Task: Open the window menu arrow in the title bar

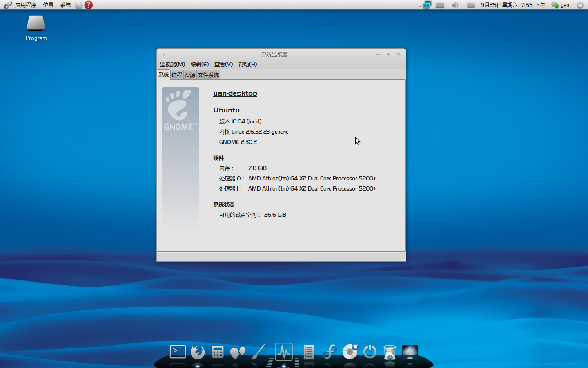Action: point(163,54)
